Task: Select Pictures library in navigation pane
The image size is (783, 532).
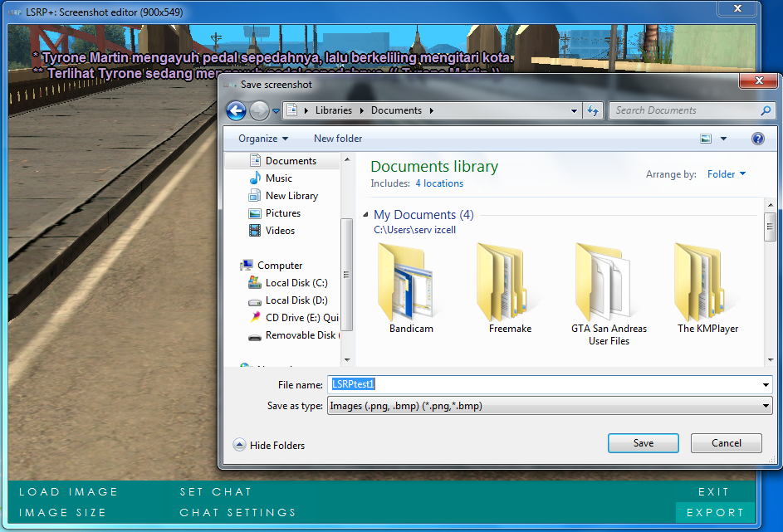Action: point(282,213)
